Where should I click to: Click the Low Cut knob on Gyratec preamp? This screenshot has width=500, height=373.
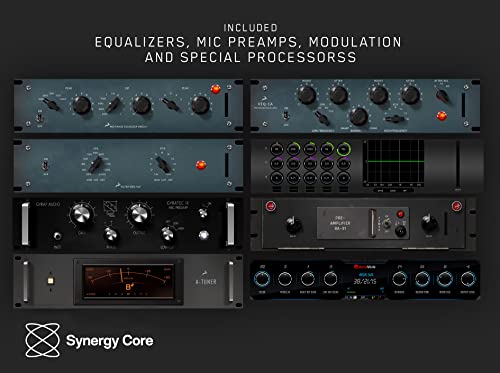(167, 234)
